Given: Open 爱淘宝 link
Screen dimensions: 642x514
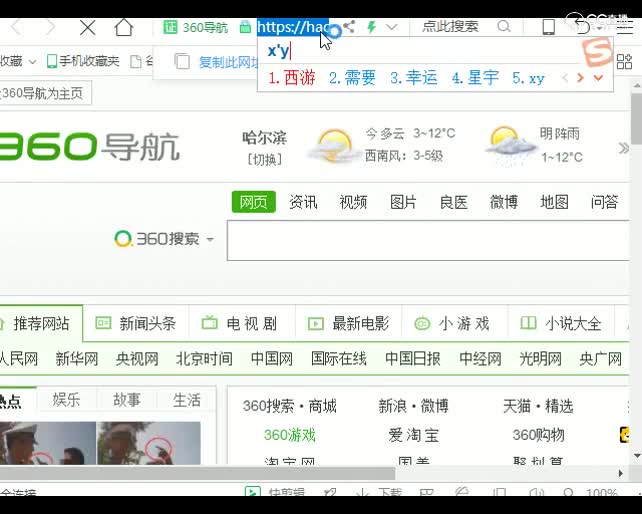Looking at the screenshot, I should click(x=414, y=435).
